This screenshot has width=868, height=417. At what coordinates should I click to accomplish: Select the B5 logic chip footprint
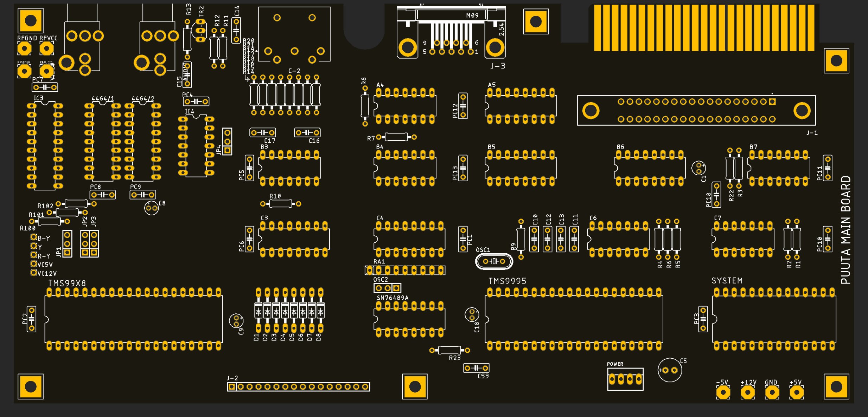[521, 168]
